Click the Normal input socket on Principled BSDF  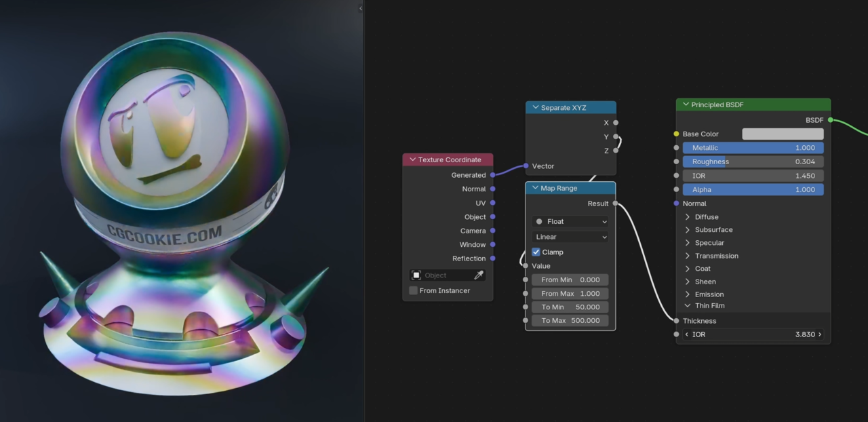(676, 203)
